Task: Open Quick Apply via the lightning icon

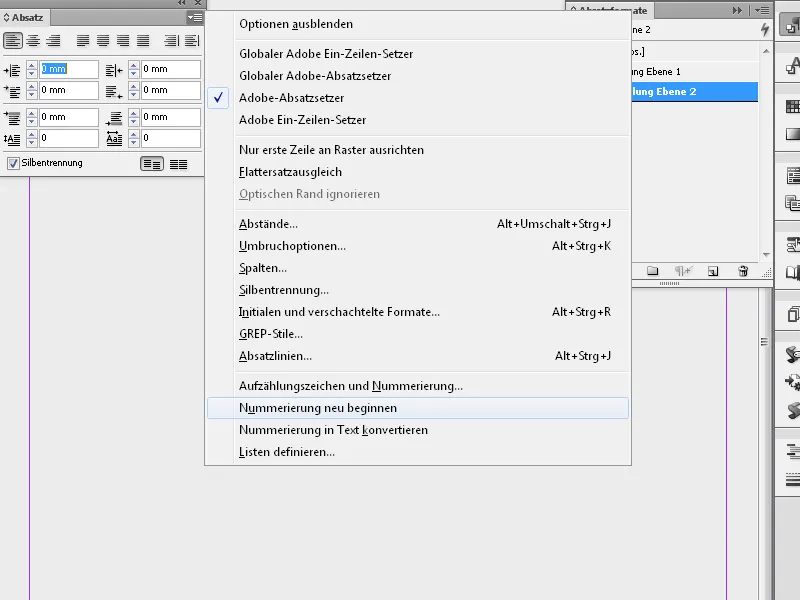Action: pyautogui.click(x=765, y=29)
